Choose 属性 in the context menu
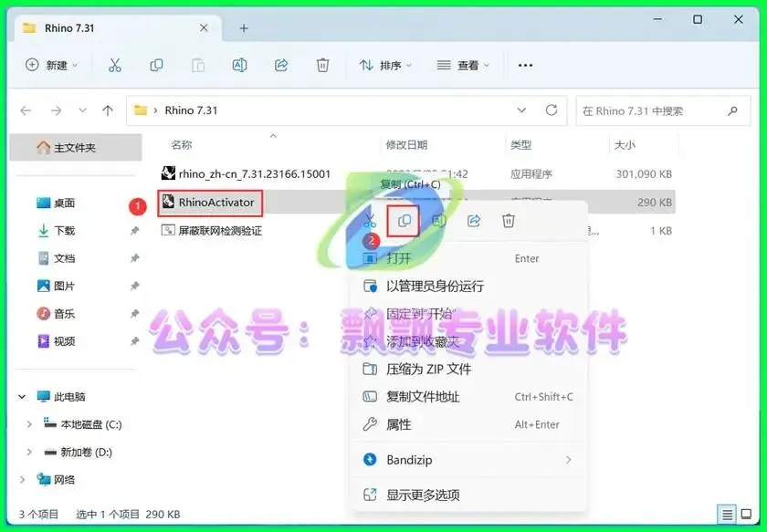This screenshot has height=532, width=767. [469, 424]
